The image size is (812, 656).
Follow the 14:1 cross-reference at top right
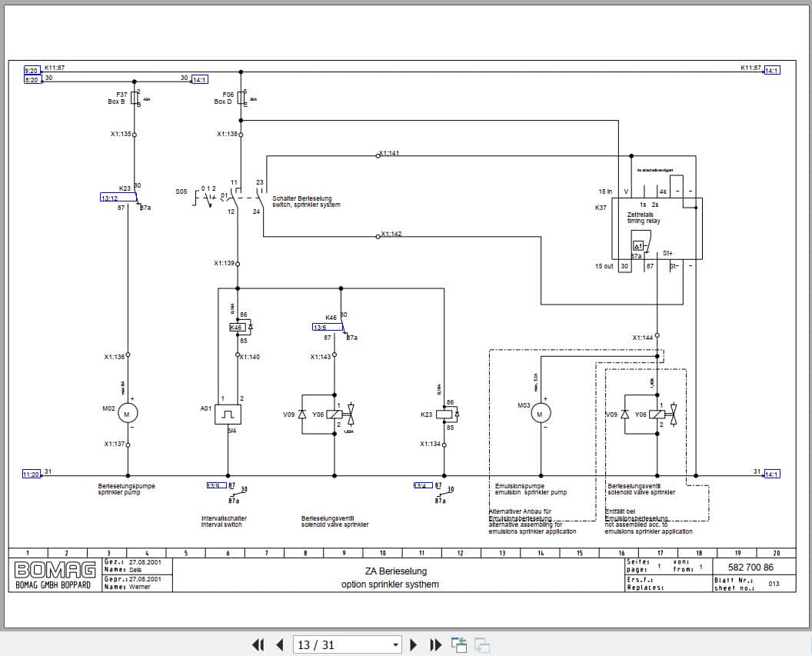point(773,69)
